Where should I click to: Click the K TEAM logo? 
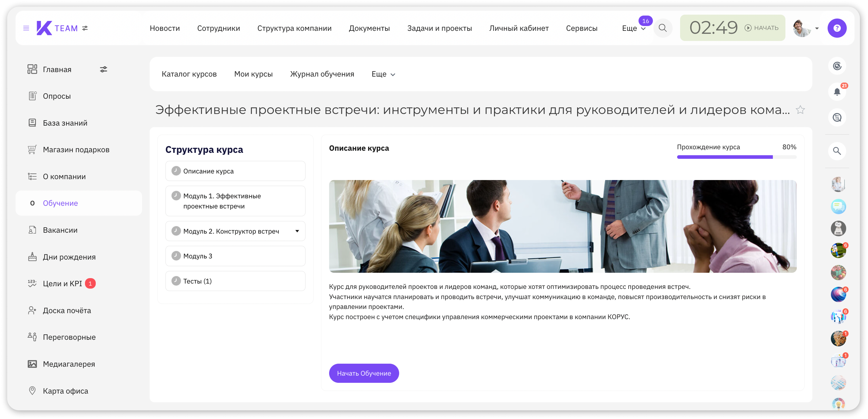point(57,28)
